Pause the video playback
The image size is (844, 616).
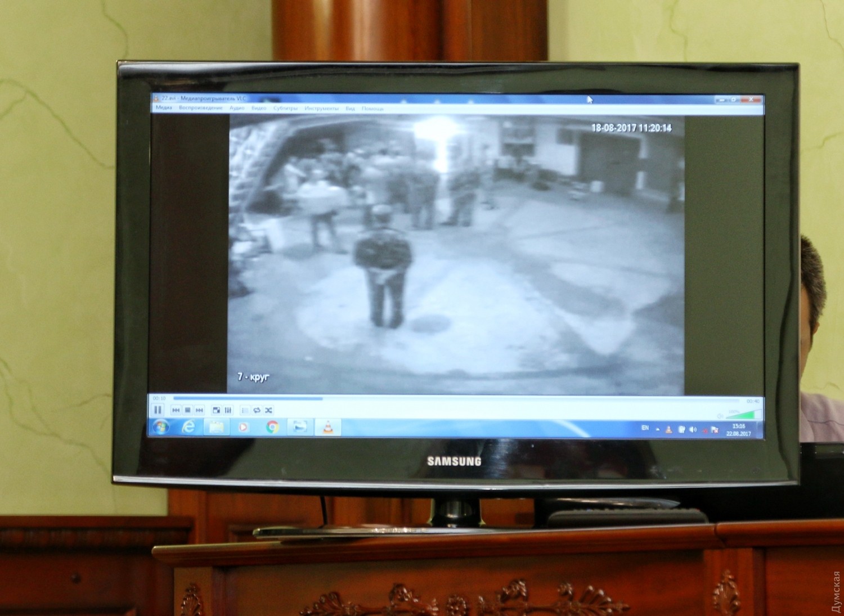point(158,410)
